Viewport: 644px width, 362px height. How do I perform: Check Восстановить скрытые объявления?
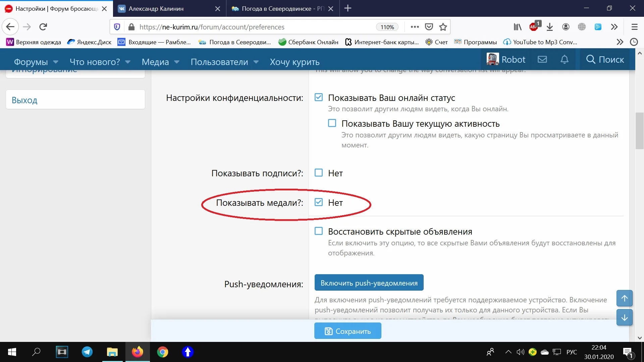(319, 231)
